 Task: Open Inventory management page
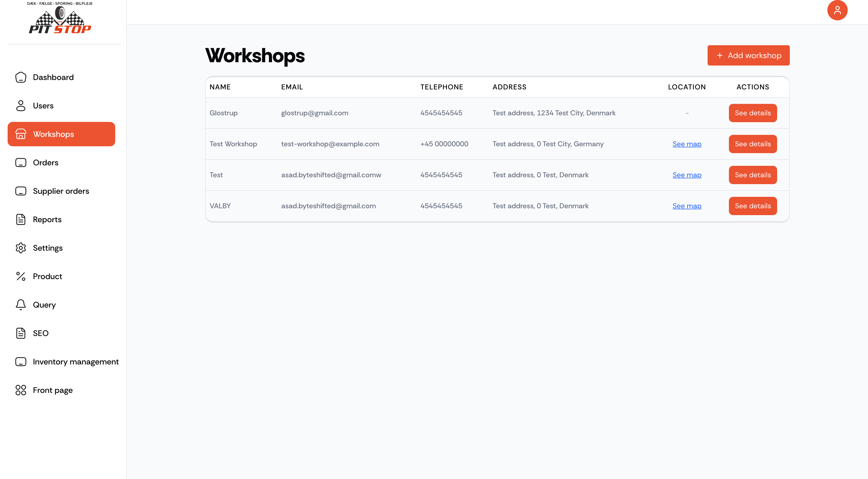pyautogui.click(x=64, y=362)
